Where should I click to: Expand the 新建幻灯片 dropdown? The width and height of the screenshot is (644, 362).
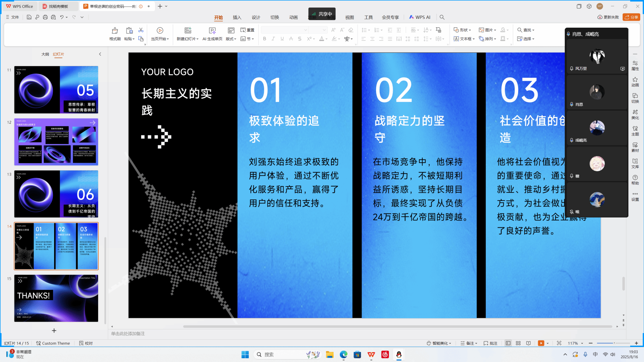[x=197, y=39]
